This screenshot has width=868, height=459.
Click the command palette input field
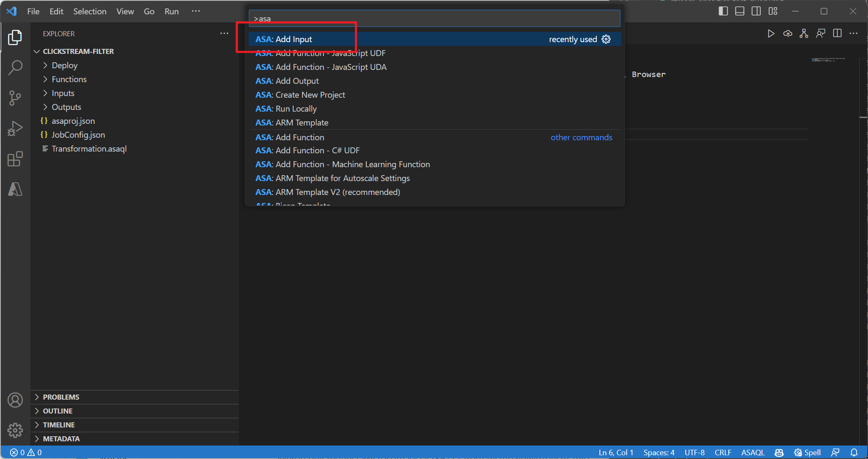[x=434, y=19]
